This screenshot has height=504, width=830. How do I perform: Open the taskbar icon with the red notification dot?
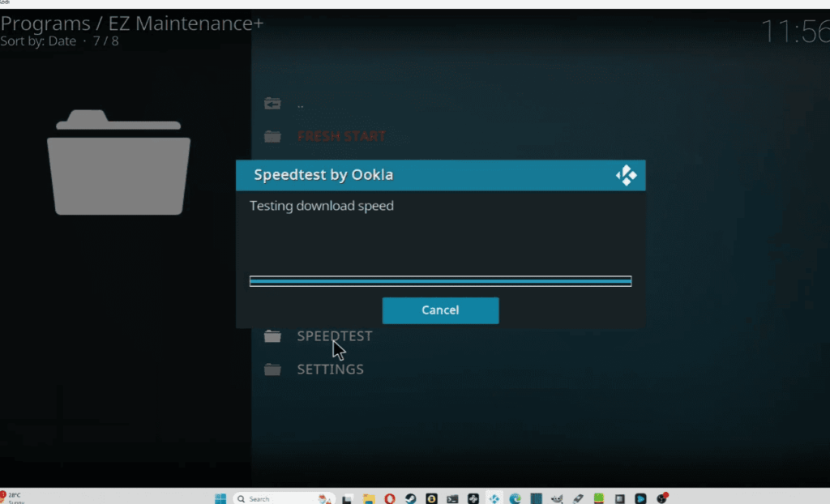[x=661, y=498]
